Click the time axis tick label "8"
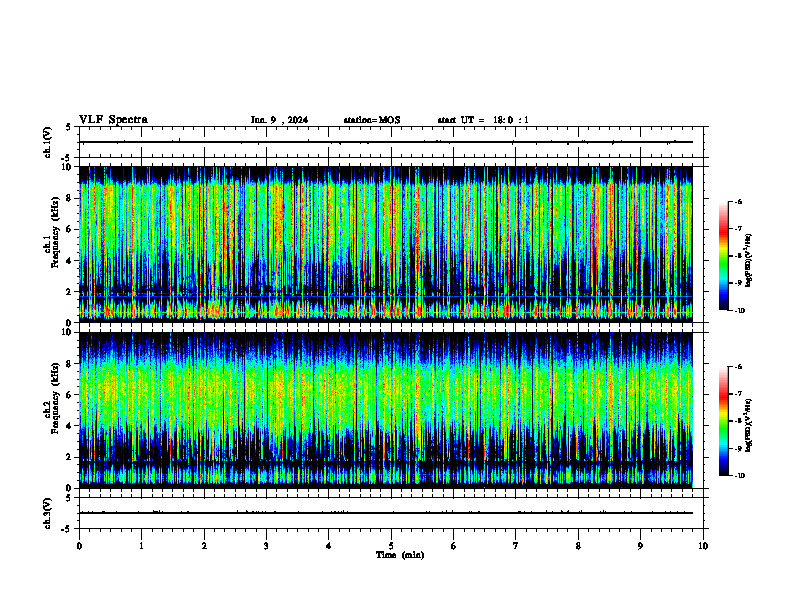The width and height of the screenshot is (792, 612). [578, 546]
